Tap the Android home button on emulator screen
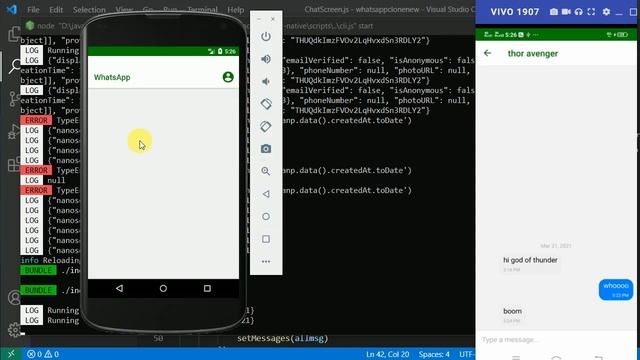Viewport: 640px width, 360px height. point(163,288)
